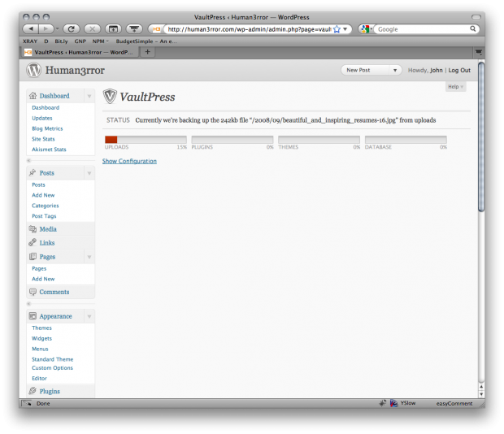Click the easyComment status bar item
The image size is (504, 434).
[454, 403]
